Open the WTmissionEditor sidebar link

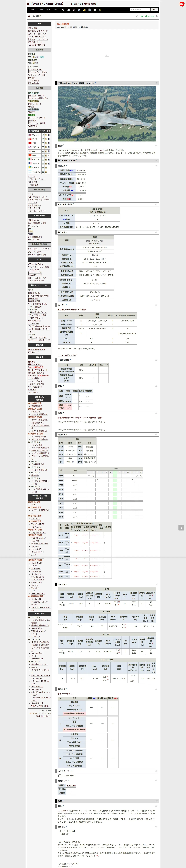36,264
